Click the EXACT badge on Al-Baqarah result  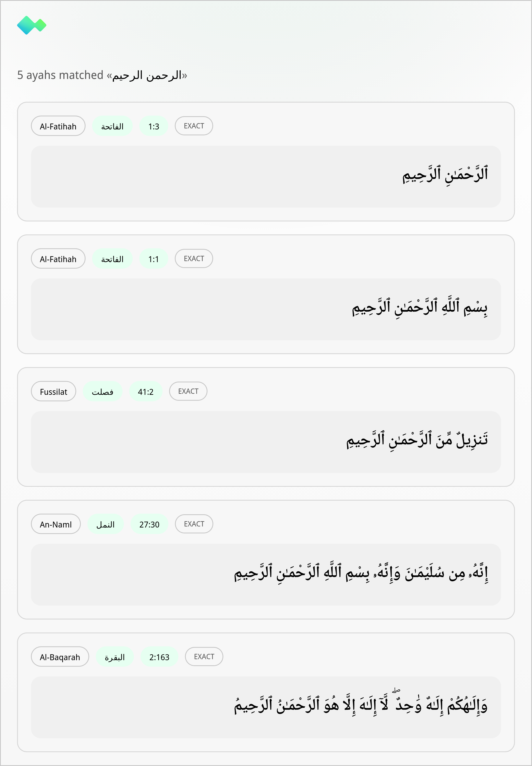click(x=204, y=656)
